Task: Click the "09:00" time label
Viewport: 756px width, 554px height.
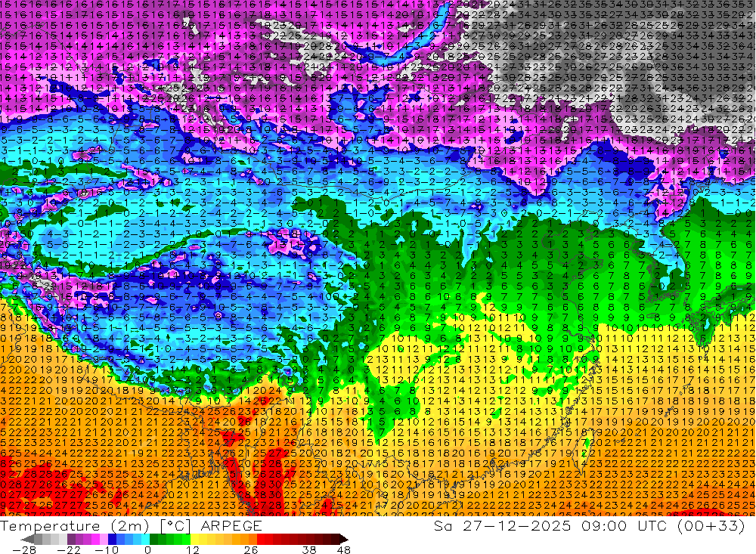Action: pyautogui.click(x=605, y=525)
